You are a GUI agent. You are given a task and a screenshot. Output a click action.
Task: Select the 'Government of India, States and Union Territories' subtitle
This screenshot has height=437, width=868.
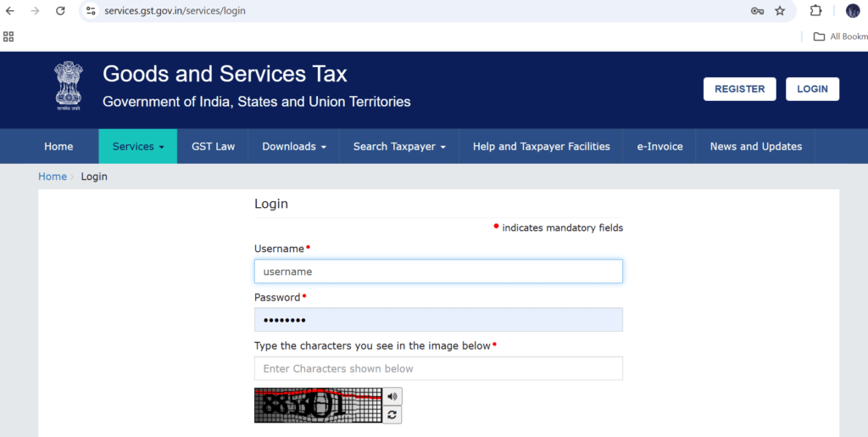point(257,102)
